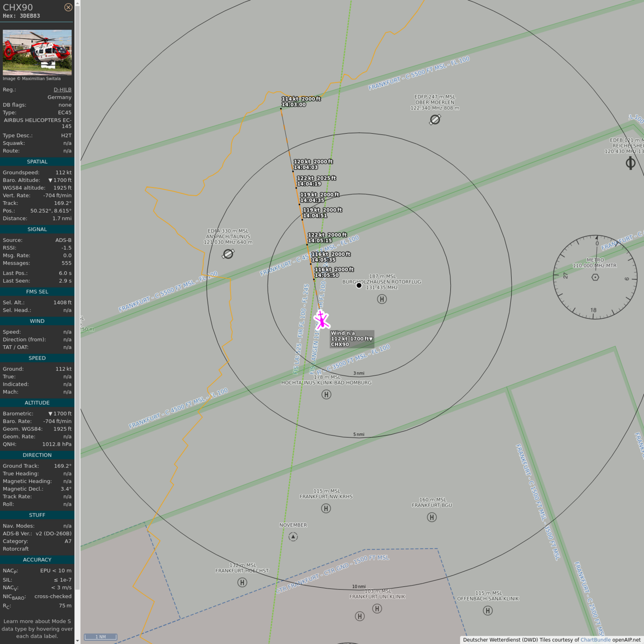
Task: Click the NOVEMBER reporting point triangle
Action: (x=293, y=536)
